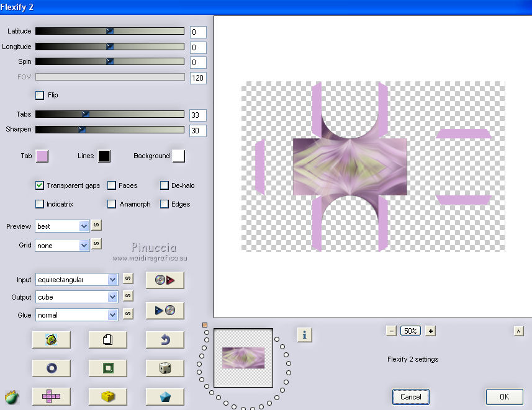Click the Tabs value field showing 33
Image resolution: width=532 pixels, height=410 pixels.
pos(198,115)
